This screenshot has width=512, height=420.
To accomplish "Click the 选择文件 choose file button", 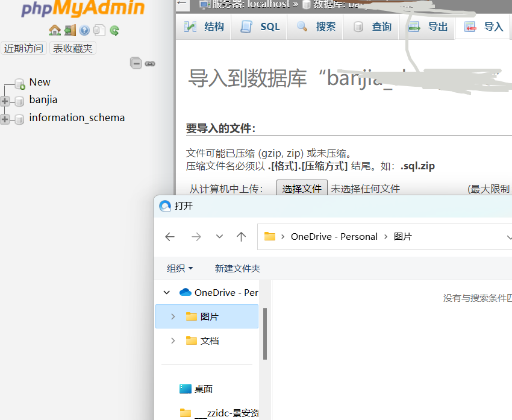I will click(302, 189).
